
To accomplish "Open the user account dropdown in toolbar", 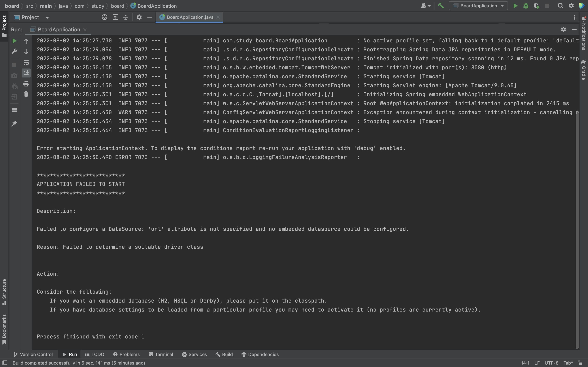I will tap(425, 6).
